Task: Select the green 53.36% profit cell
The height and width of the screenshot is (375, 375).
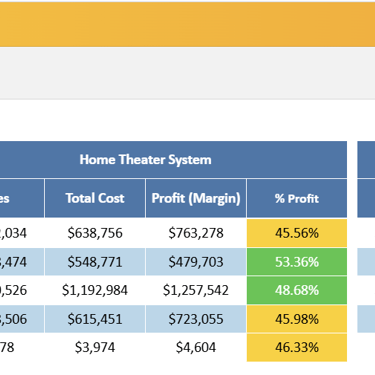Action: pyautogui.click(x=297, y=262)
